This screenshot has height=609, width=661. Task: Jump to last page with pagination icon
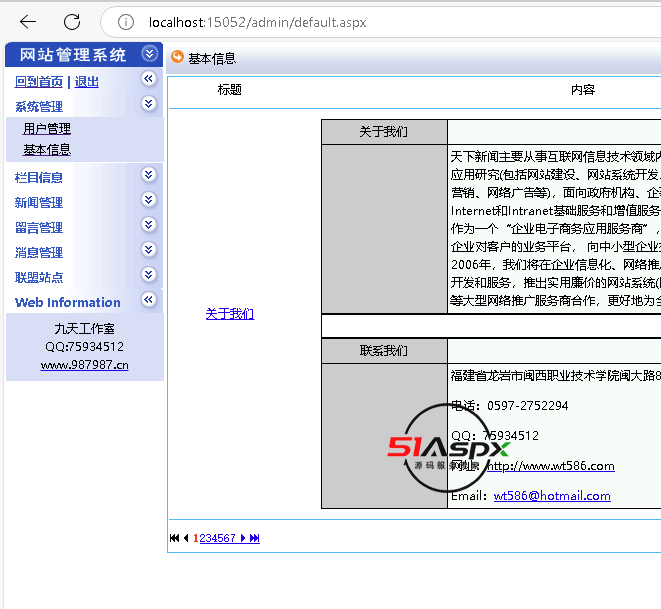pos(255,538)
